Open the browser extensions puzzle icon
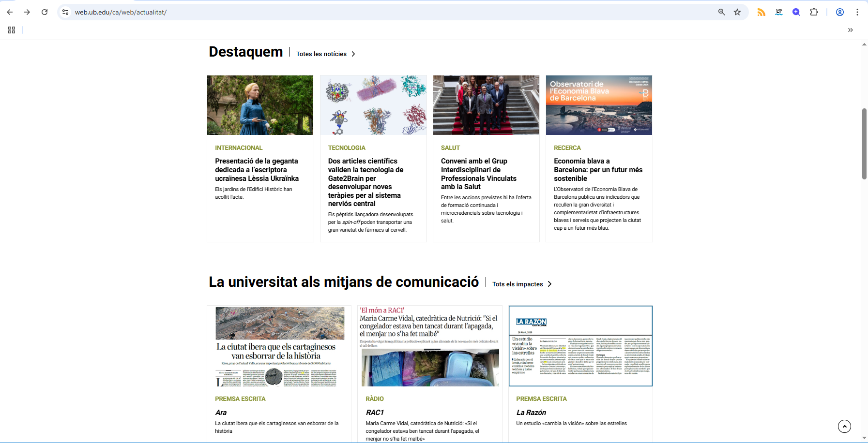 click(x=814, y=12)
